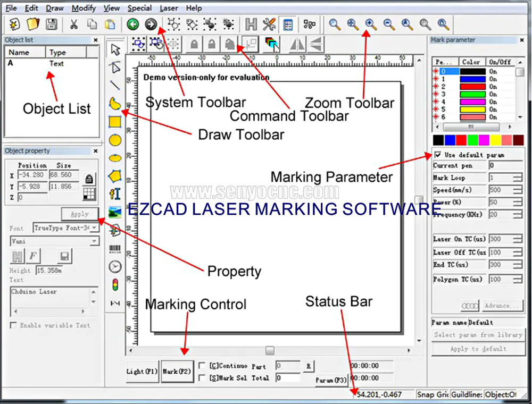Adjust the Speed(mm/s) stepper
The image size is (532, 404).
click(518, 190)
